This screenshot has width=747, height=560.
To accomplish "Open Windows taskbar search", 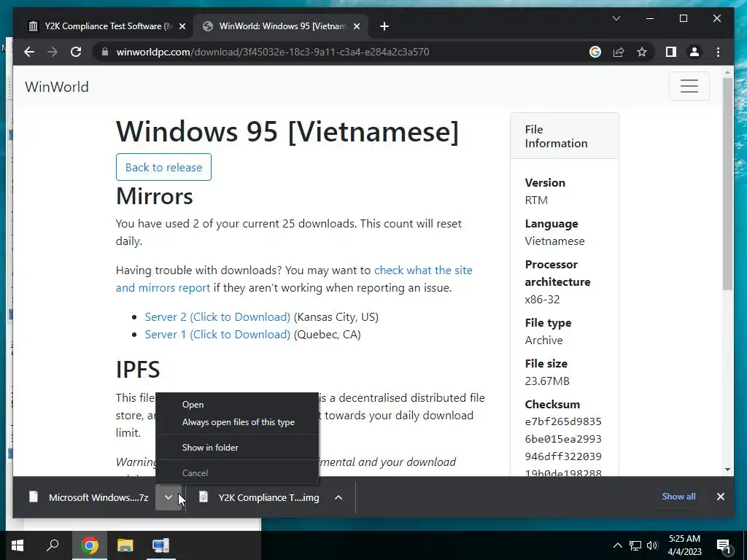I will pyautogui.click(x=53, y=545).
